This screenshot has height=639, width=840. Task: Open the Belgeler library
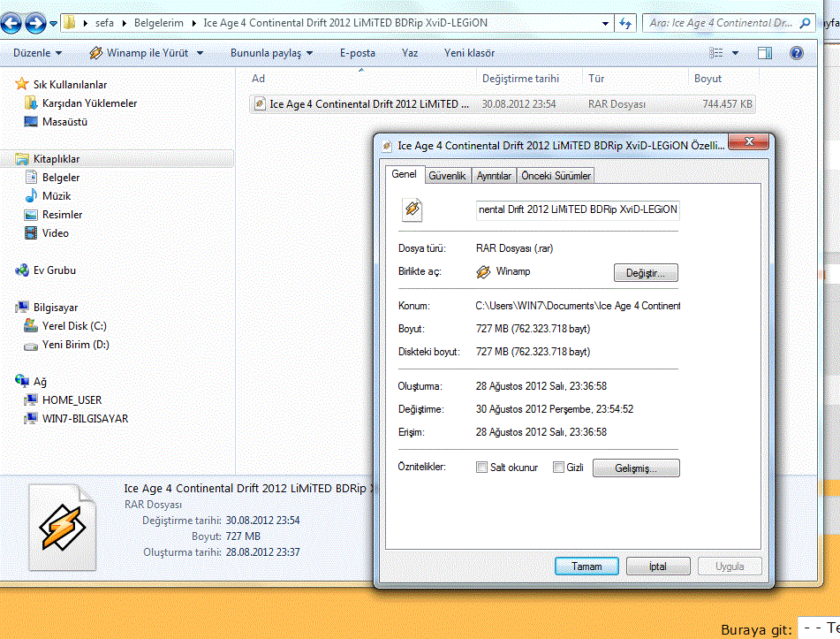pos(54,178)
